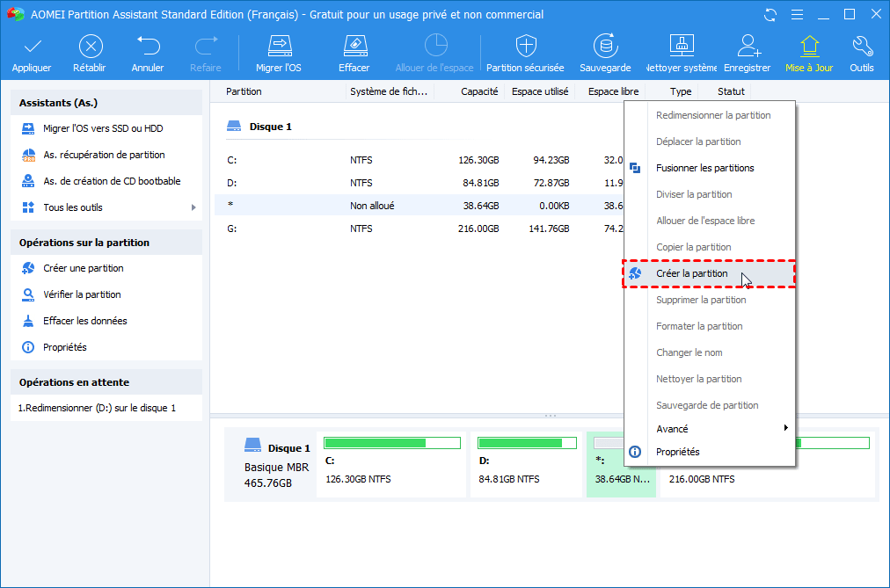The height and width of the screenshot is (588, 890).
Task: Select the Disque 1 row in the partition list
Action: (x=259, y=127)
